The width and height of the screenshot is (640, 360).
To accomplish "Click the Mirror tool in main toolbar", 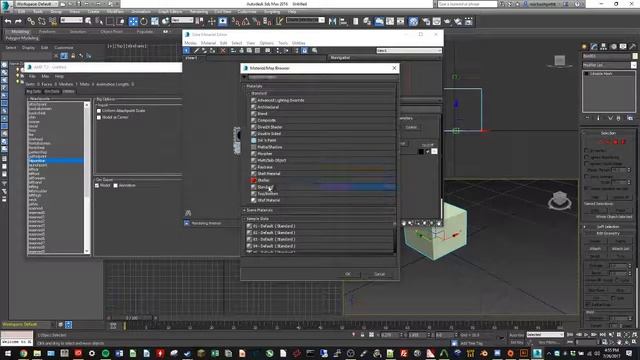I will [x=332, y=21].
